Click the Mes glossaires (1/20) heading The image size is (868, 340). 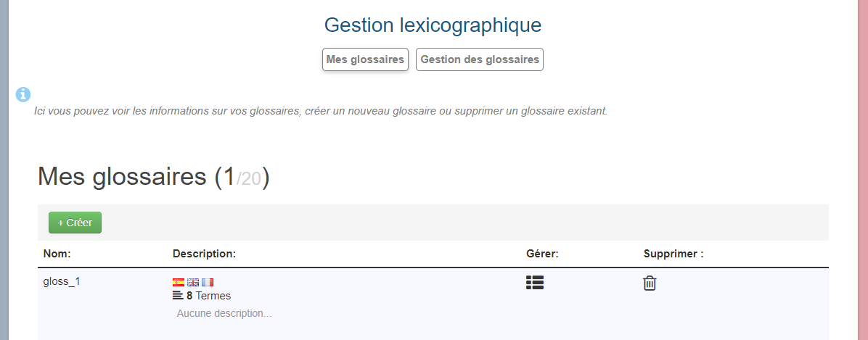tap(153, 177)
